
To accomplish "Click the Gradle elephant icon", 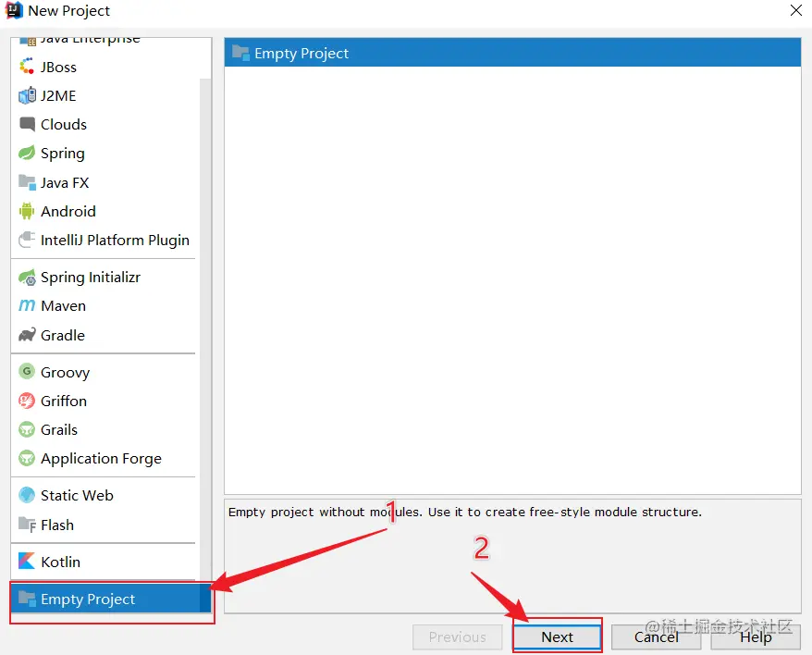I will pos(27,335).
